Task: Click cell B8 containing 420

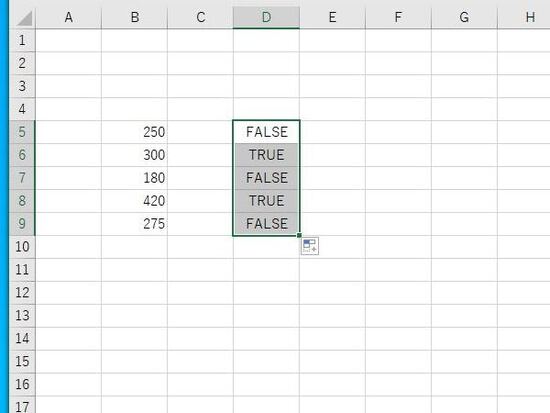Action: [x=135, y=201]
